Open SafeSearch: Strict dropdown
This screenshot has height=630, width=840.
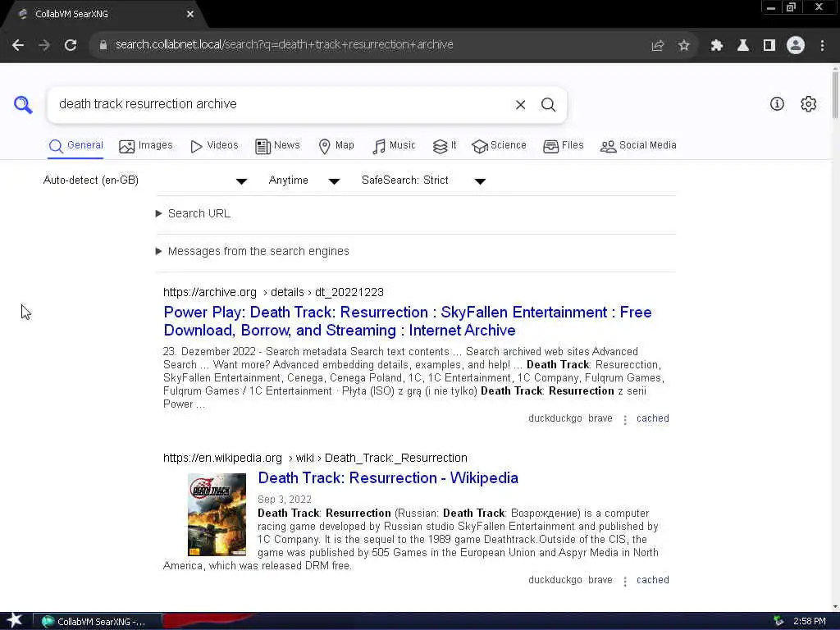[423, 180]
